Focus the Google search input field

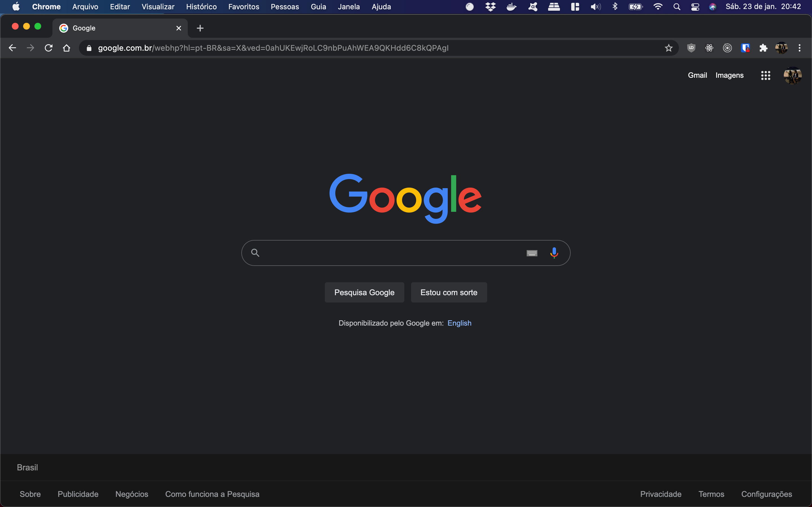389,253
